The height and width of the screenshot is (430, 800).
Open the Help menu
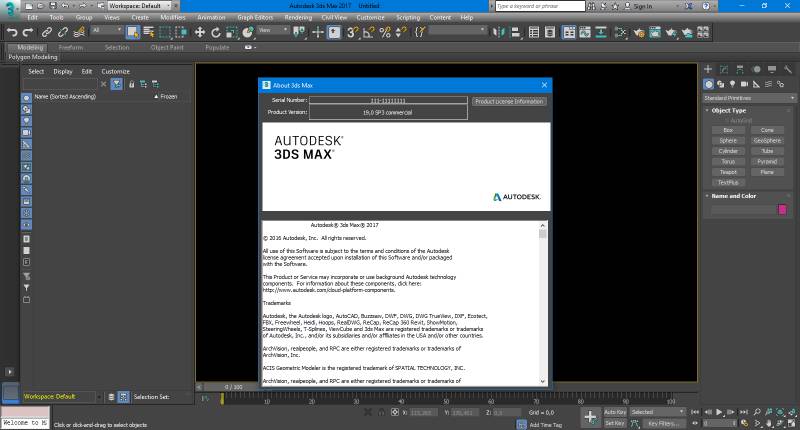pos(467,17)
